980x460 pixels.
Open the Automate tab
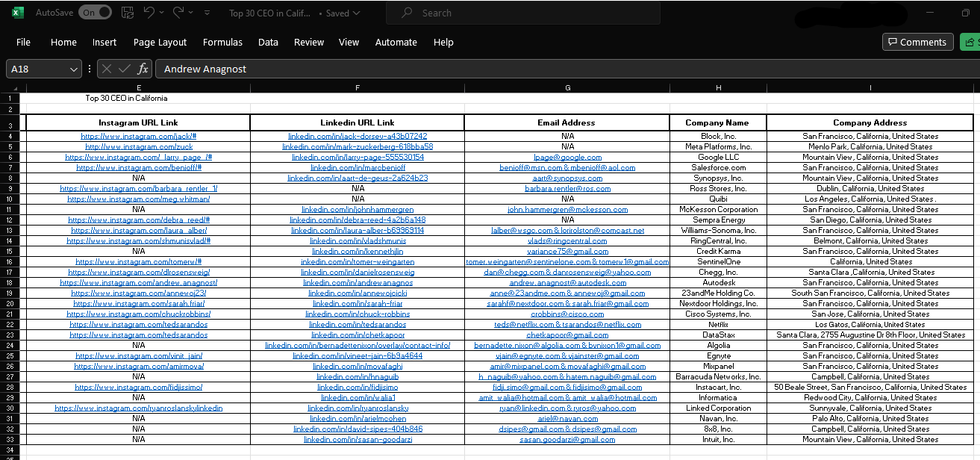(396, 42)
